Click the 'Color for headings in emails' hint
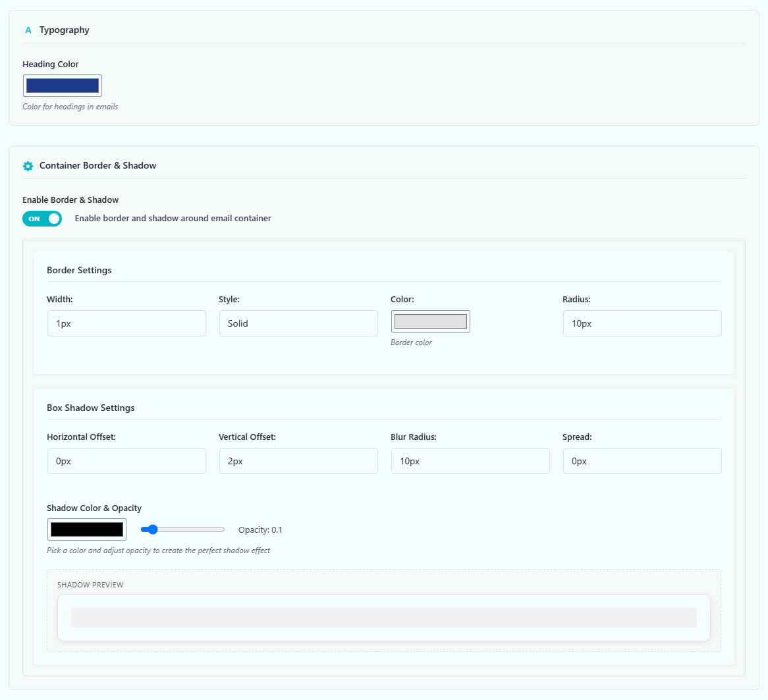 [x=70, y=107]
